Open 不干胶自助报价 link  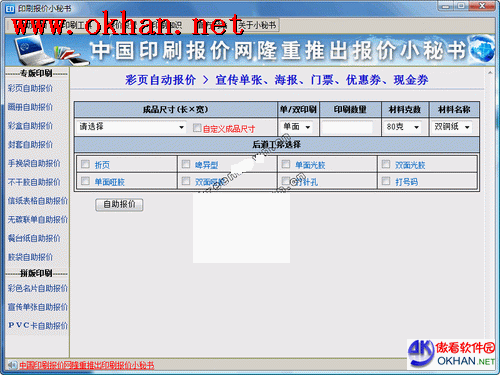pyautogui.click(x=34, y=182)
